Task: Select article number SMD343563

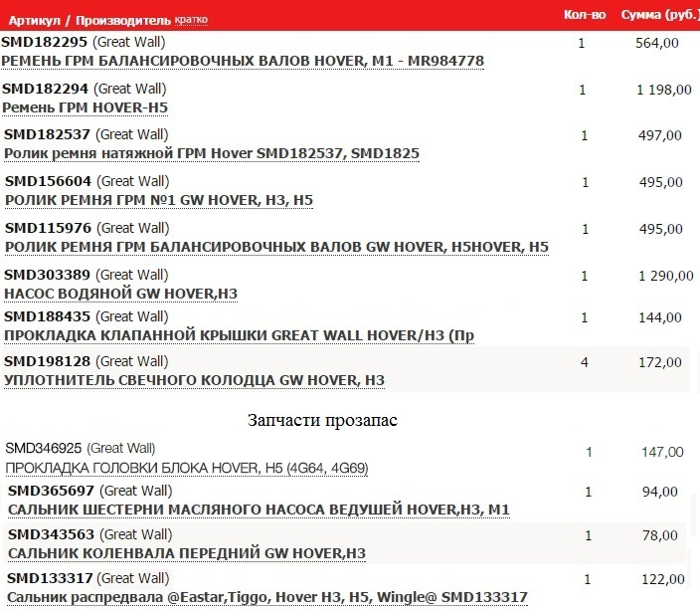Action: tap(51, 534)
